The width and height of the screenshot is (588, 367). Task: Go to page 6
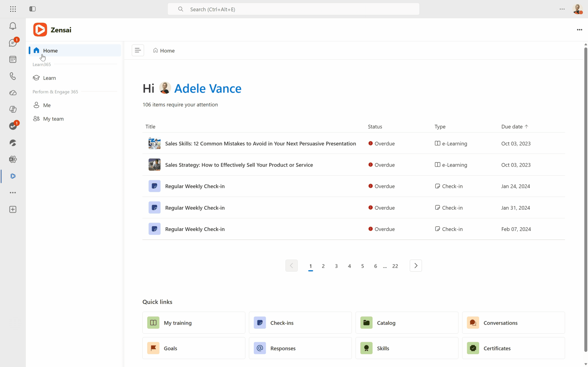point(376,266)
